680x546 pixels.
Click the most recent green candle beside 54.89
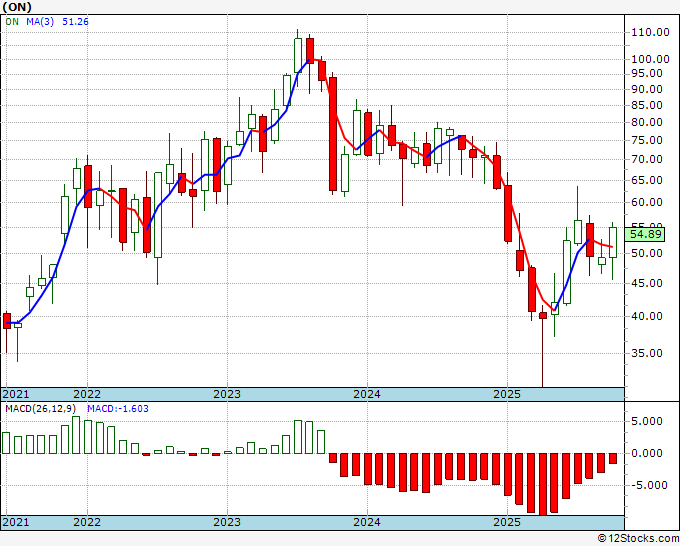(x=613, y=242)
